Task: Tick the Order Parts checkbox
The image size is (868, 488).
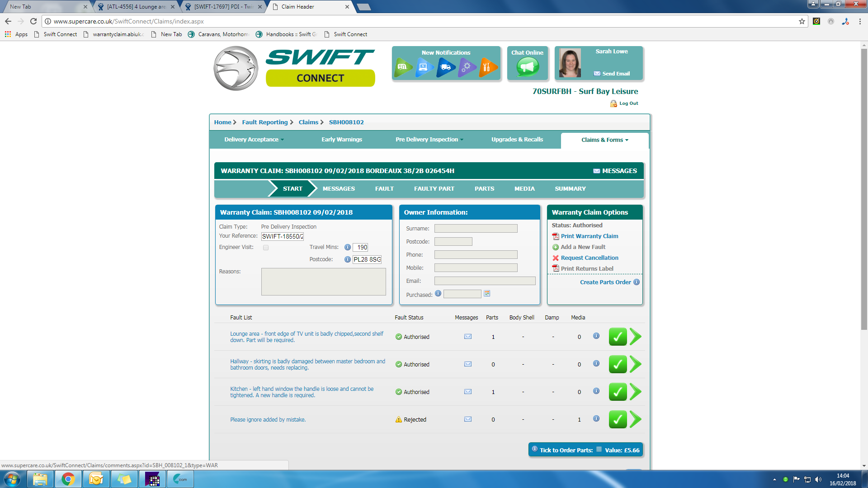Action: [599, 450]
